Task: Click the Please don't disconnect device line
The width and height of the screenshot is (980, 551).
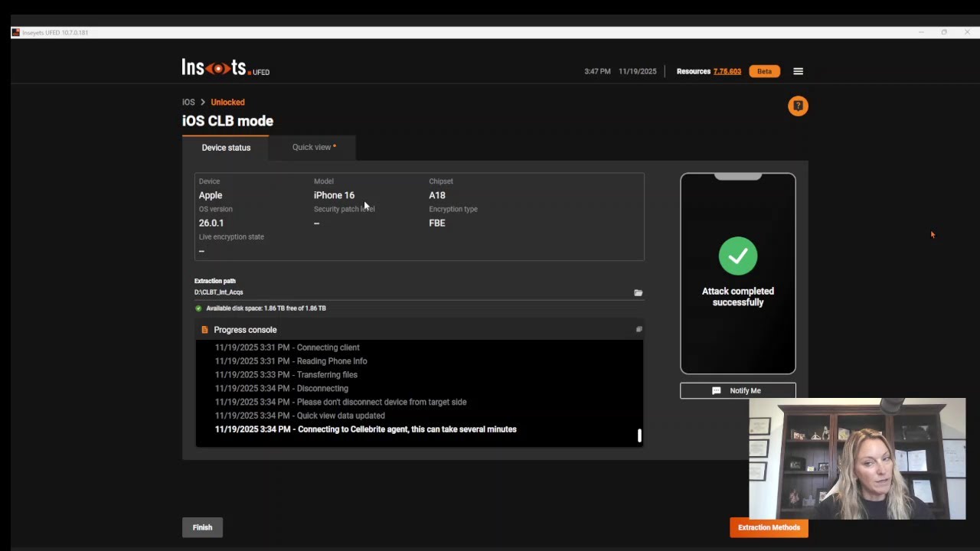Action: tap(341, 402)
